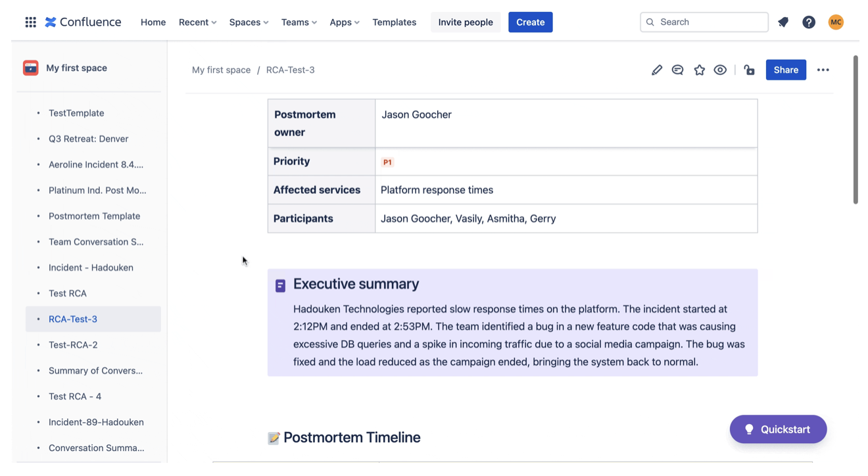Open the Home menu item
Image resolution: width=868 pixels, height=476 pixels.
(153, 22)
